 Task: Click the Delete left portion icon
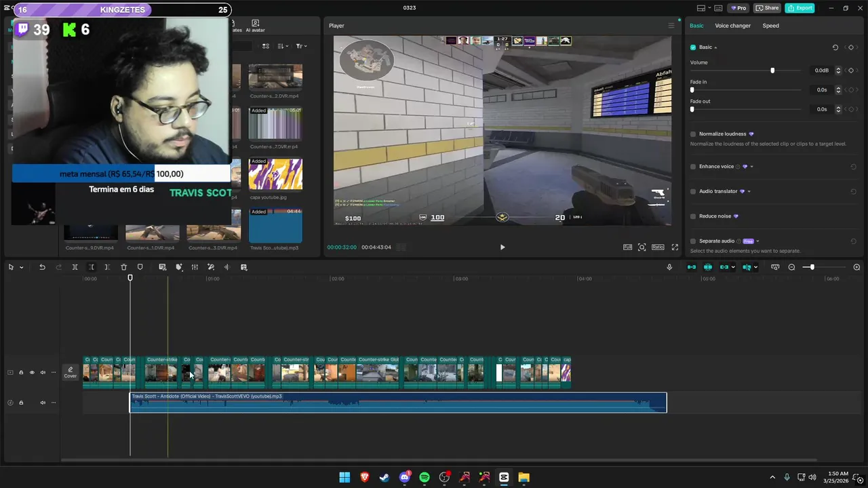click(91, 267)
